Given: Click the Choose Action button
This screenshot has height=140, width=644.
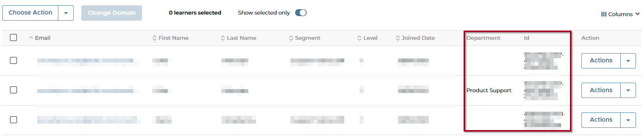Looking at the screenshot, I should 30,13.
